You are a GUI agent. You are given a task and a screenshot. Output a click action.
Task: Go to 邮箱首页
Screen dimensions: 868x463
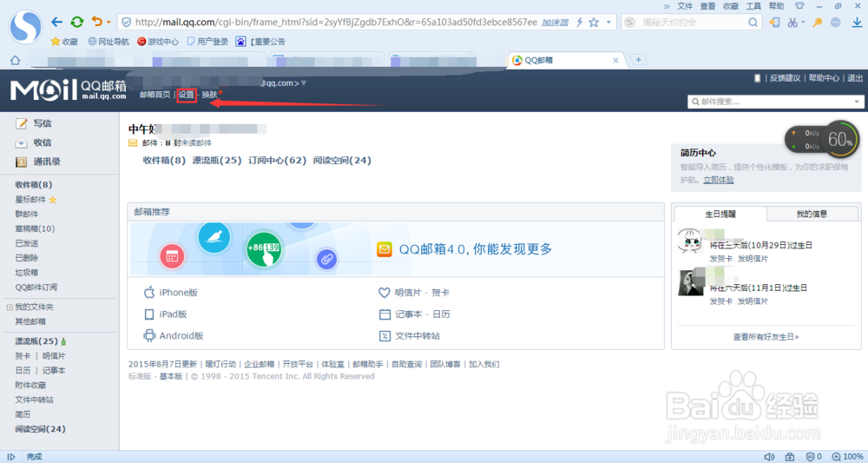[155, 95]
